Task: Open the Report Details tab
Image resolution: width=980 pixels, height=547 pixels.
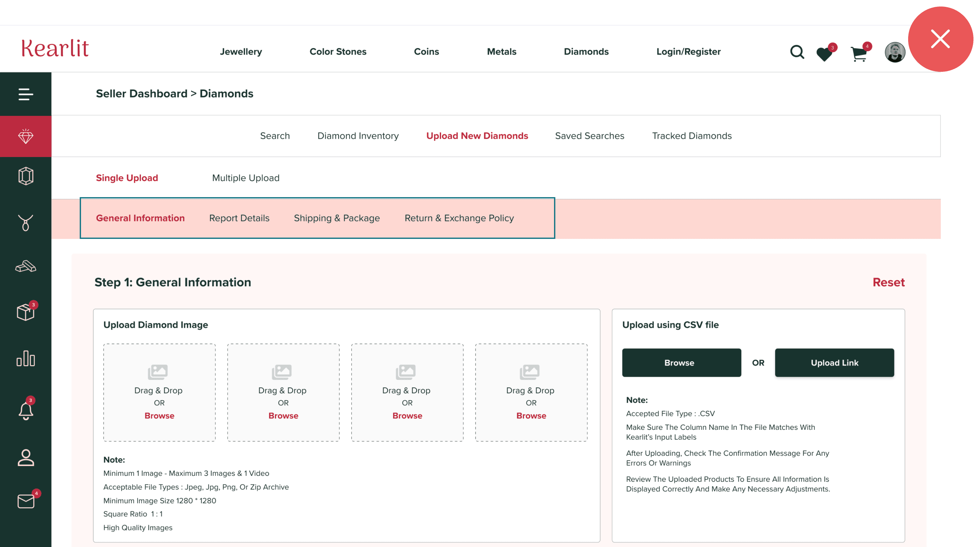Action: pyautogui.click(x=239, y=218)
